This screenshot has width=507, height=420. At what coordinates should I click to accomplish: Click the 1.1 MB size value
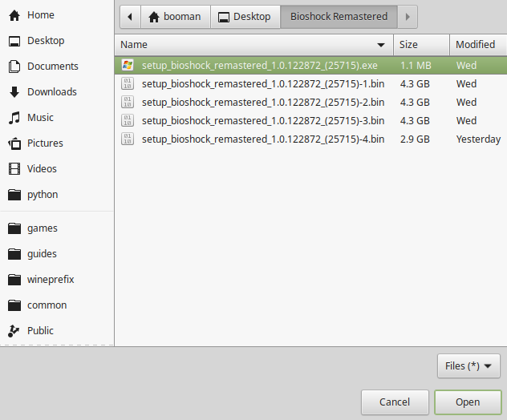pos(416,66)
